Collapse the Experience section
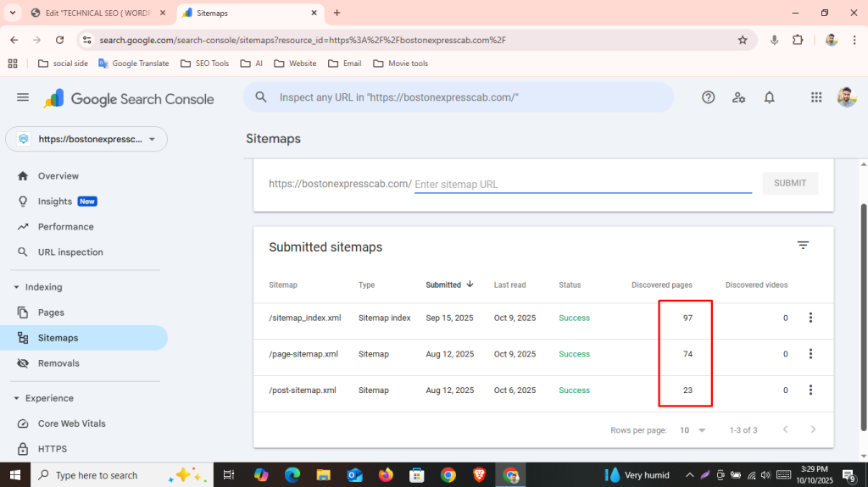Screen dimensions: 868x487 tap(17, 398)
